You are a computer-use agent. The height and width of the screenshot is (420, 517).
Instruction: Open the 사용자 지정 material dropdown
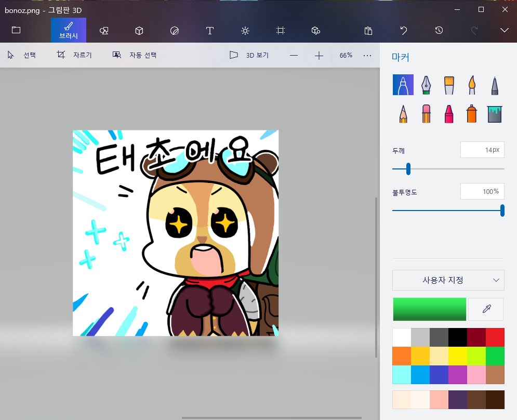pyautogui.click(x=448, y=280)
